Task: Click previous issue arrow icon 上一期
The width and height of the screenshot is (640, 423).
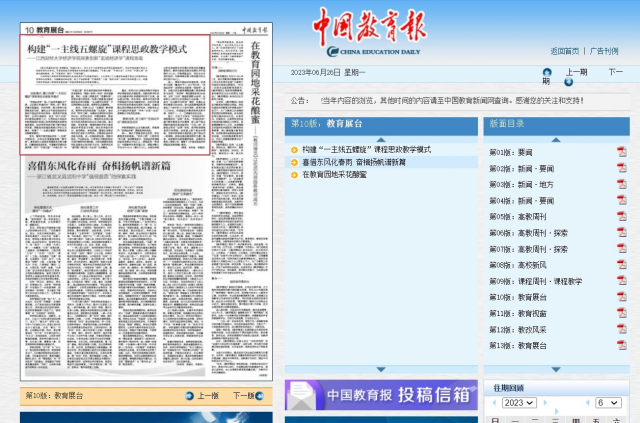Action: (x=547, y=72)
